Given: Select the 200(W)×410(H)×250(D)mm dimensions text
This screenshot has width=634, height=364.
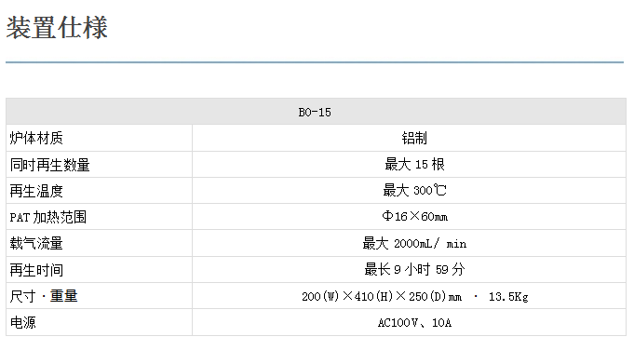Looking at the screenshot, I should tap(382, 296).
